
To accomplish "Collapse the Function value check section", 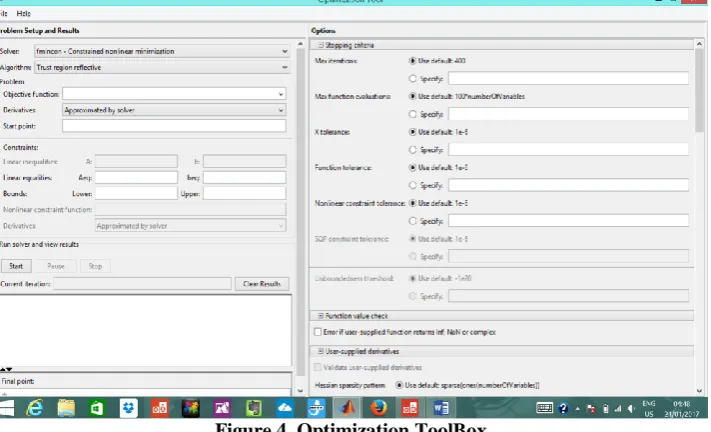I will (321, 316).
